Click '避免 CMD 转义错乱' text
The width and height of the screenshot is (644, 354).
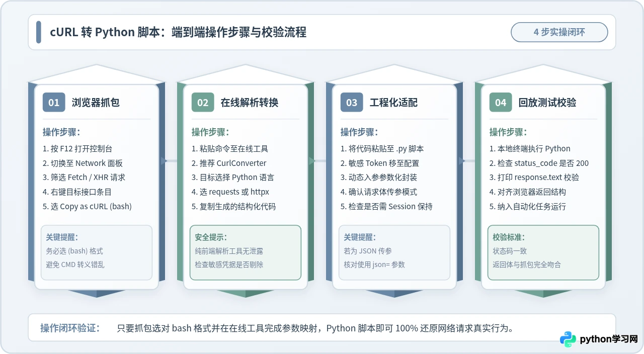[75, 264]
